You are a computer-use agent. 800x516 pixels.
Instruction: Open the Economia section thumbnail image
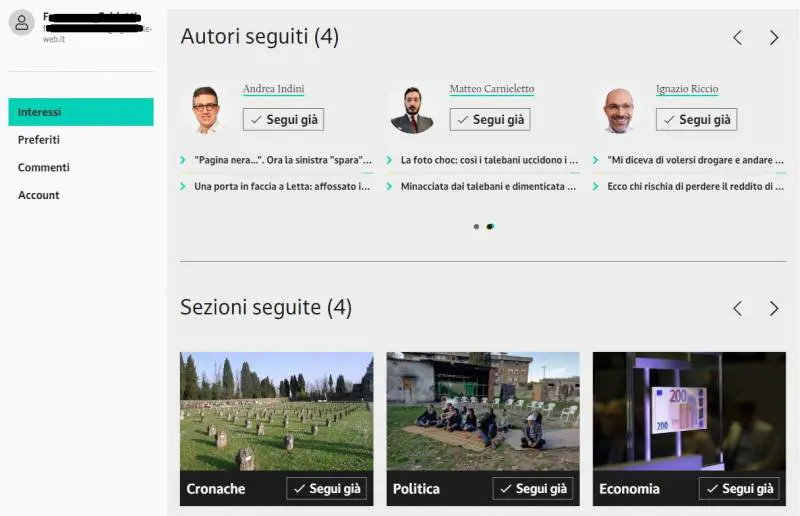tap(689, 410)
